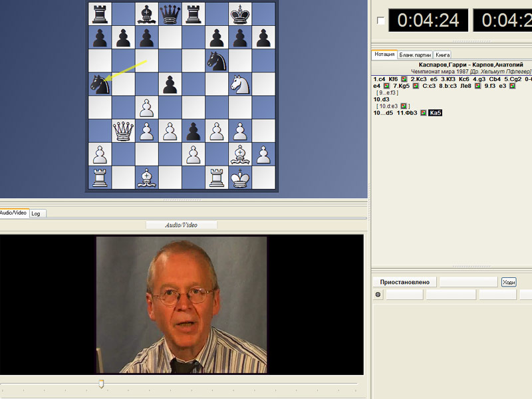532x399 pixels.
Task: Select the black knight with yellow arrow
Action: 100,84
